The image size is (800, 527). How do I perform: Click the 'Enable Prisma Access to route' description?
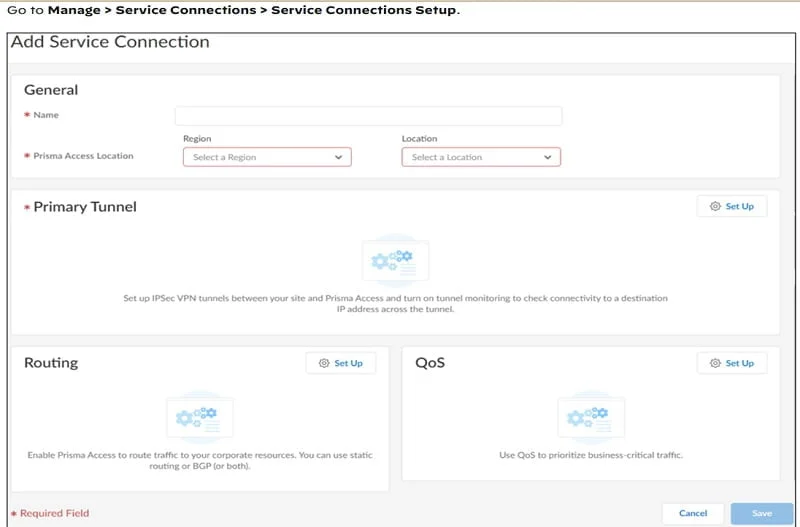[200, 460]
